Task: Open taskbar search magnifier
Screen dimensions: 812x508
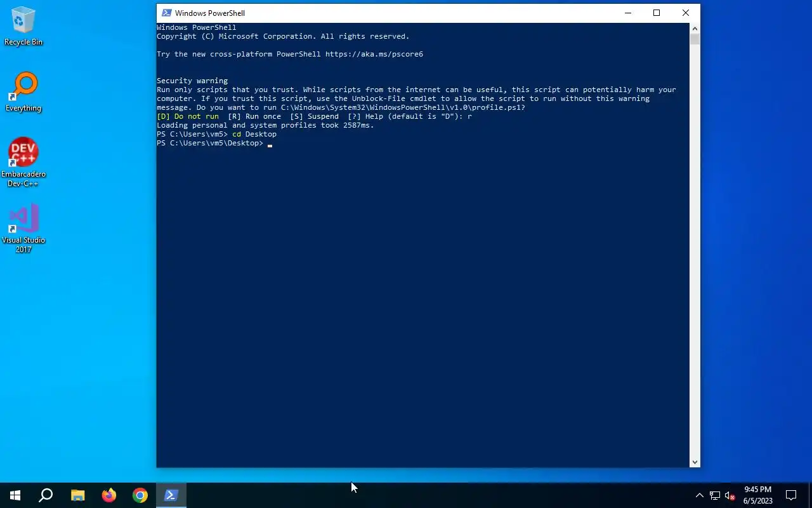Action: [46, 495]
